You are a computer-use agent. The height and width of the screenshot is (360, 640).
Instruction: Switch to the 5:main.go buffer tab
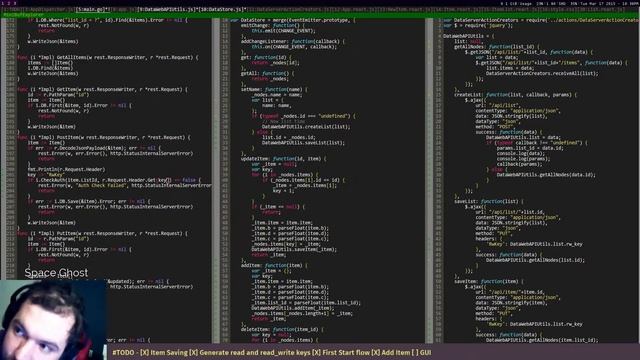(x=93, y=9)
